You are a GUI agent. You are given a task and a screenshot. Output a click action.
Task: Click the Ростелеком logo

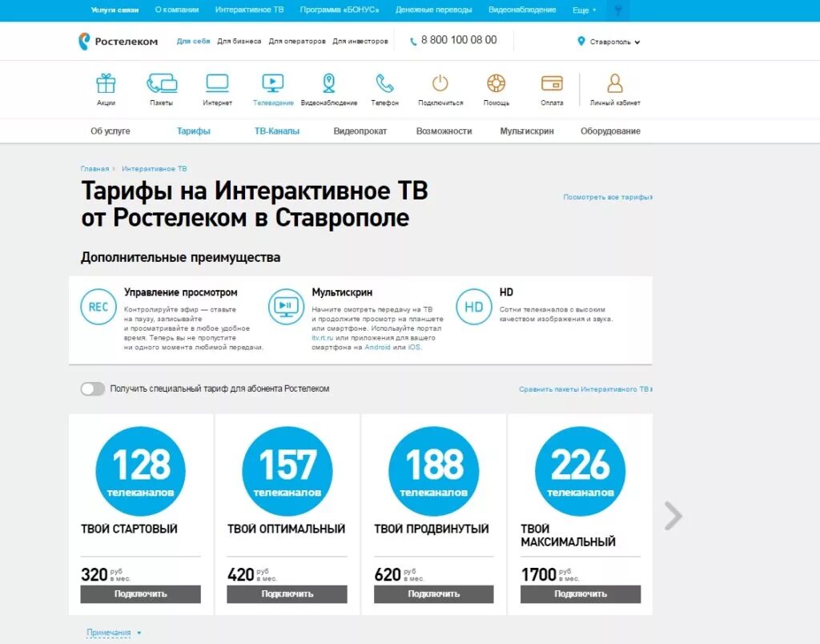point(118,42)
